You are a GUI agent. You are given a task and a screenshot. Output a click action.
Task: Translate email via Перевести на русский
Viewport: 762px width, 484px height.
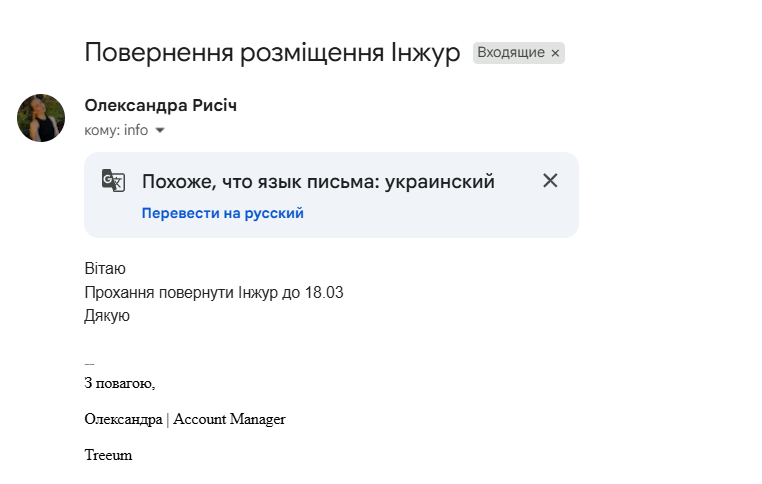click(x=222, y=213)
